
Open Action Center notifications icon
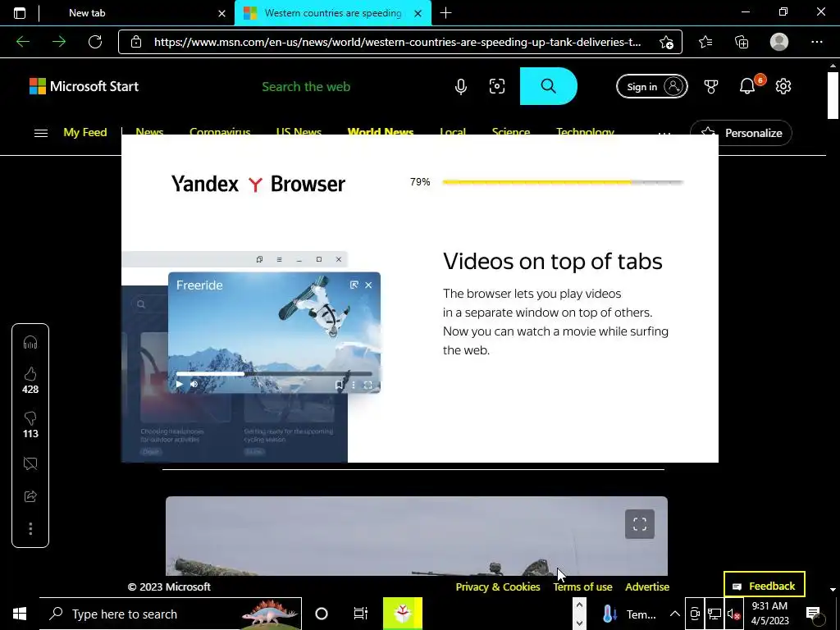click(x=813, y=614)
